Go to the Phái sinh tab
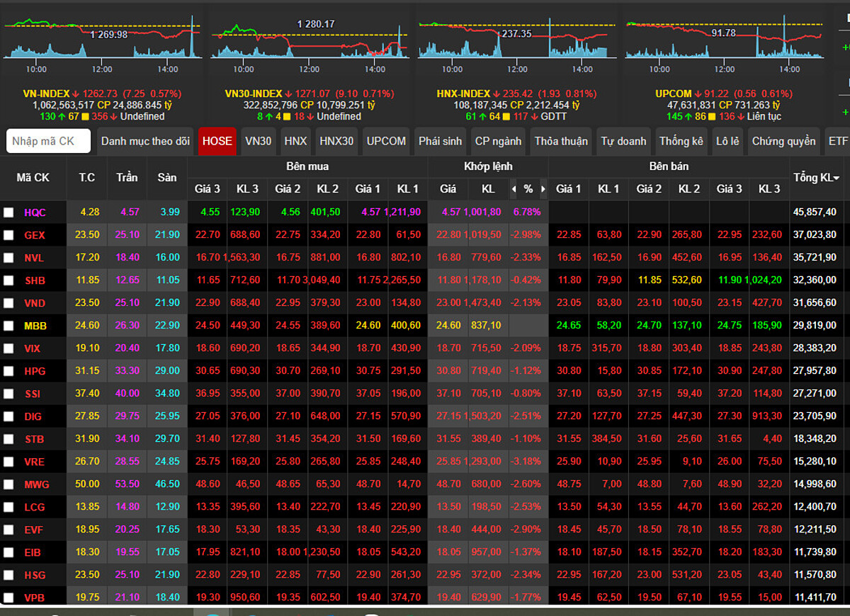850x616 pixels. [x=440, y=141]
